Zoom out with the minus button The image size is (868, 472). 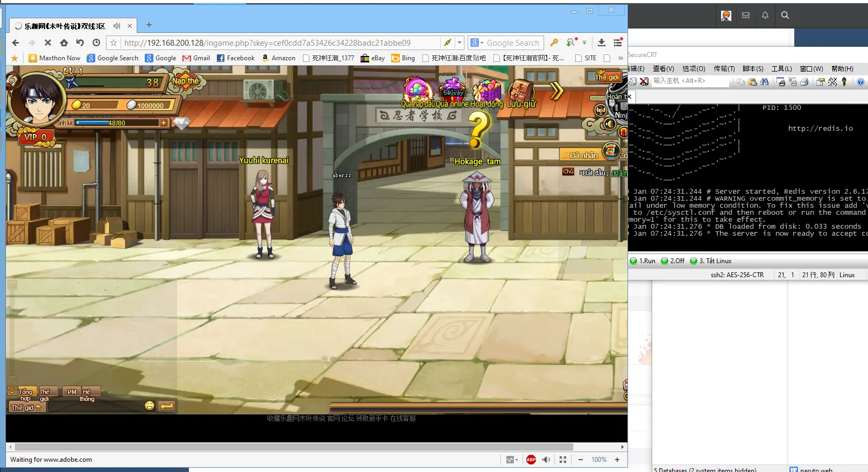(581, 460)
